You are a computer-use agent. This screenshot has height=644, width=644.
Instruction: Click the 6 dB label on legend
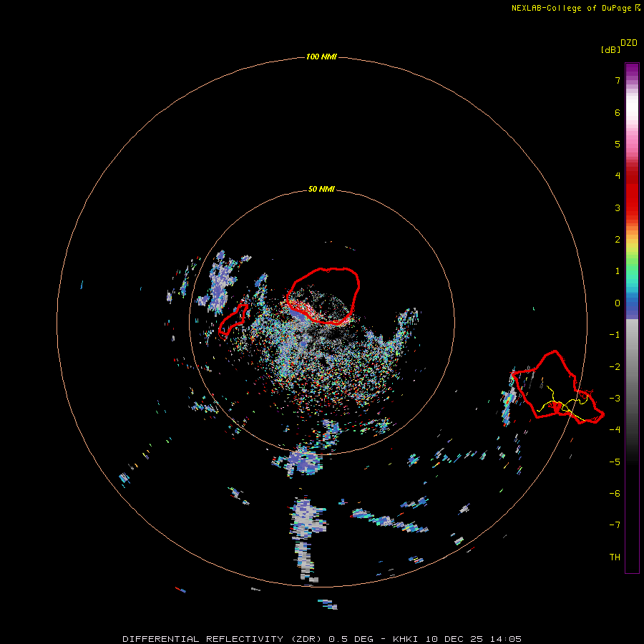click(618, 112)
